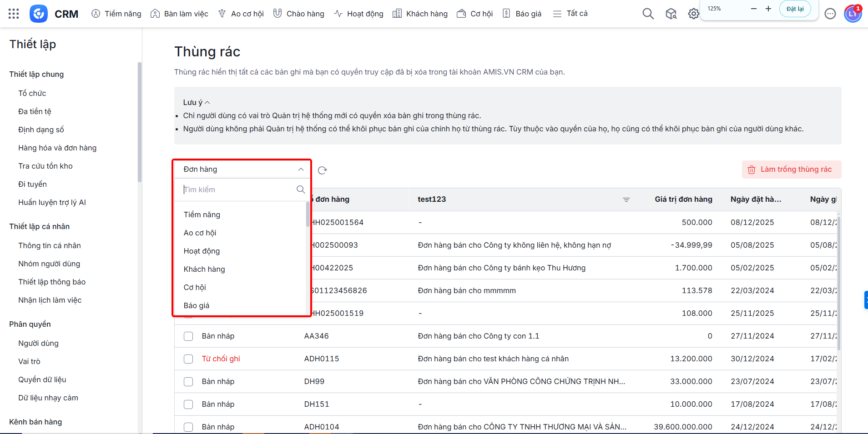This screenshot has height=434, width=868.
Task: Open the Tất cả menu
Action: tap(570, 14)
